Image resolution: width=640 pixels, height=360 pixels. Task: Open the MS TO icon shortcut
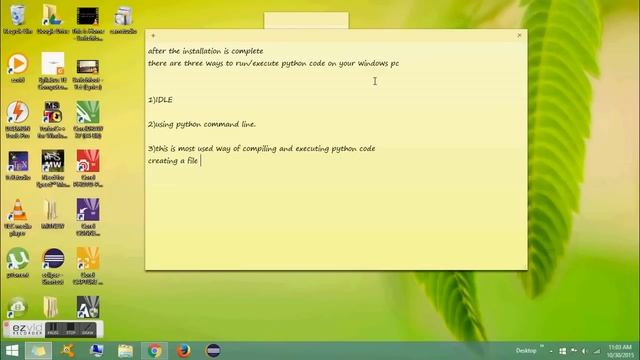pos(52,120)
